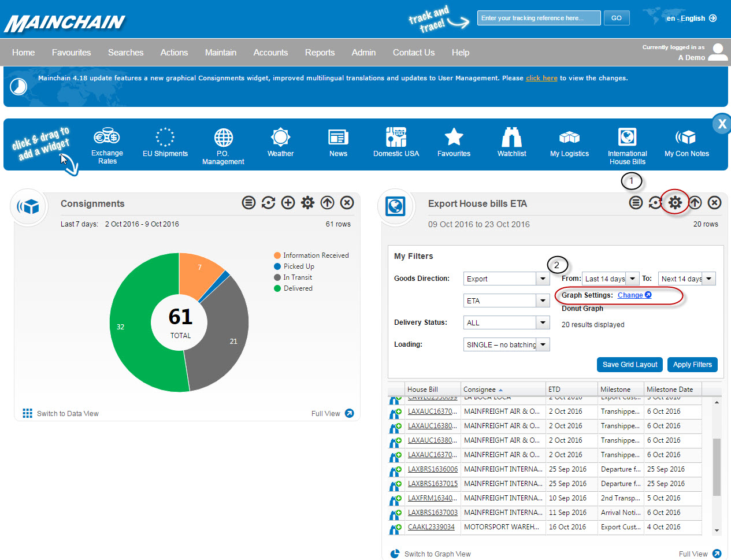Screen dimensions: 731x560
Task: Click Delivered legend swatch
Action: coord(277,288)
